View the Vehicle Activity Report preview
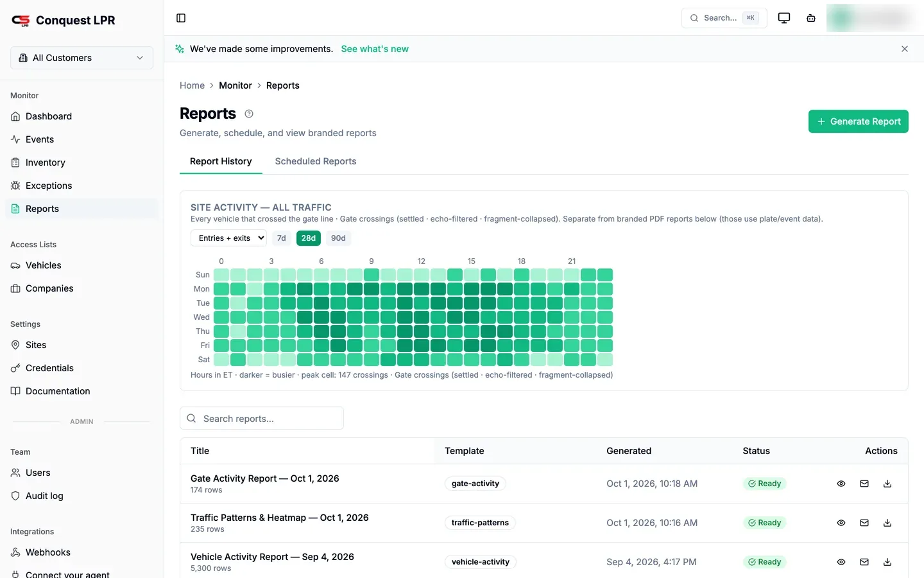This screenshot has width=924, height=578. click(841, 562)
